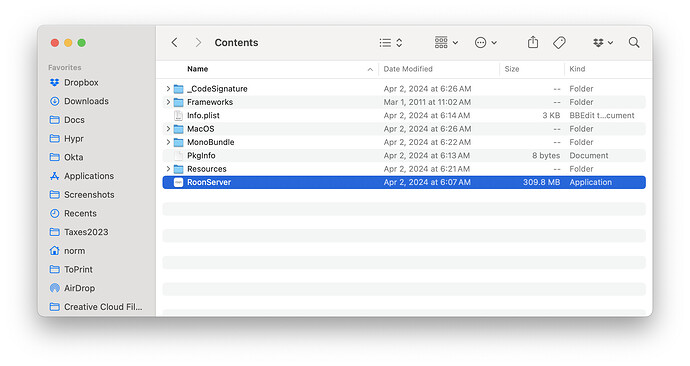Select the _CodeSignature folder row
Viewport: 690px width, 366px height.
click(x=404, y=89)
